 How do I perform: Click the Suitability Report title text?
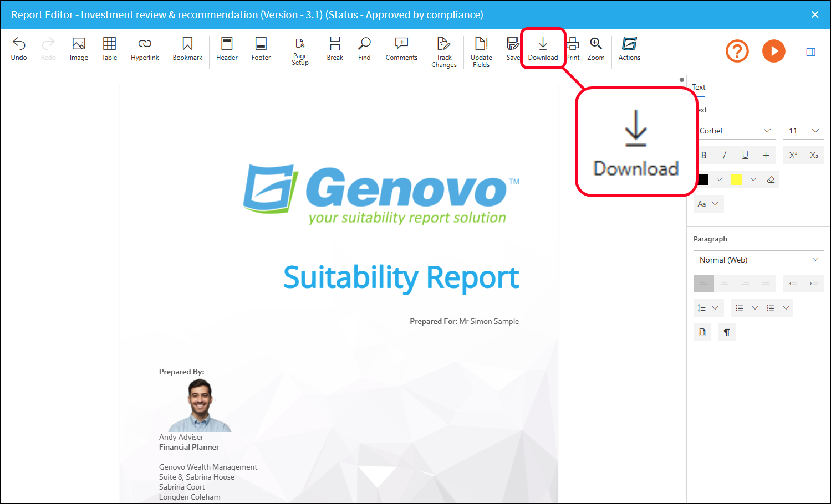[x=401, y=278]
